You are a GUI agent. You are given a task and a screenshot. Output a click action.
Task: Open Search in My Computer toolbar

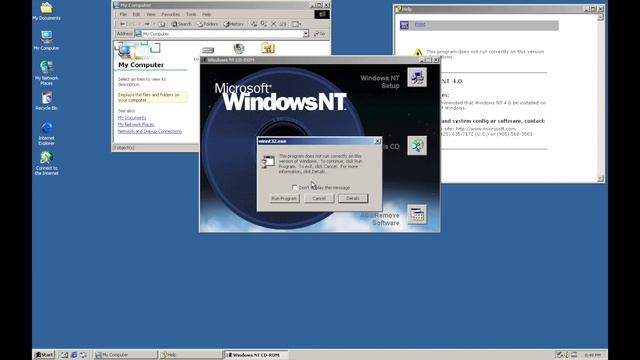(x=182, y=24)
